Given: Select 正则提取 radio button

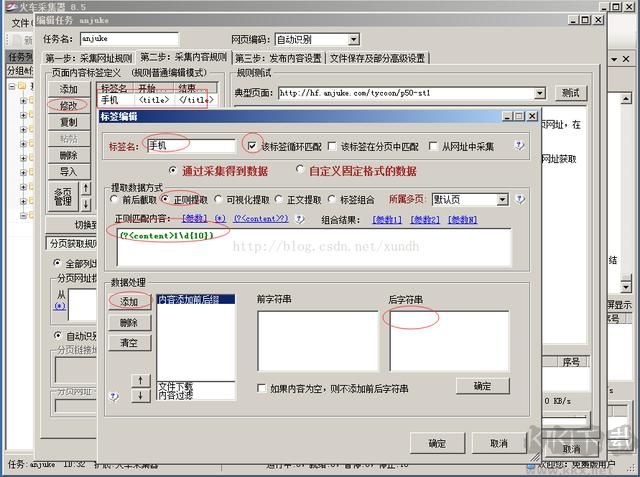Looking at the screenshot, I should (x=166, y=200).
